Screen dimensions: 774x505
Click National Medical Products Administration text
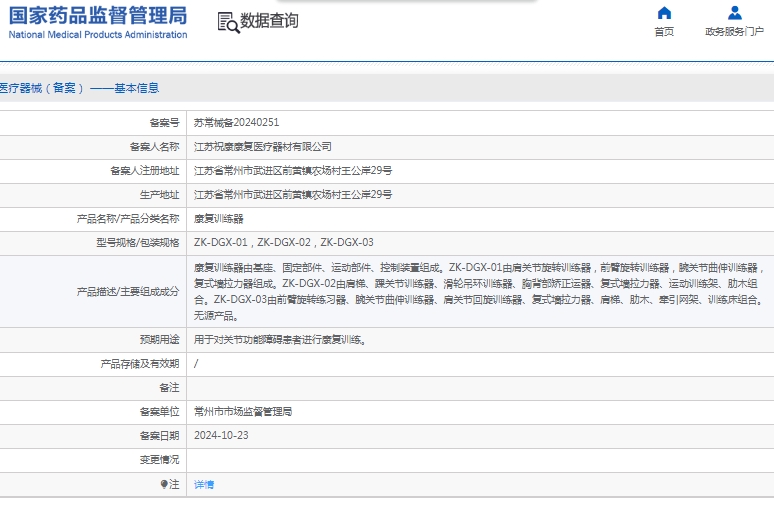click(x=98, y=35)
